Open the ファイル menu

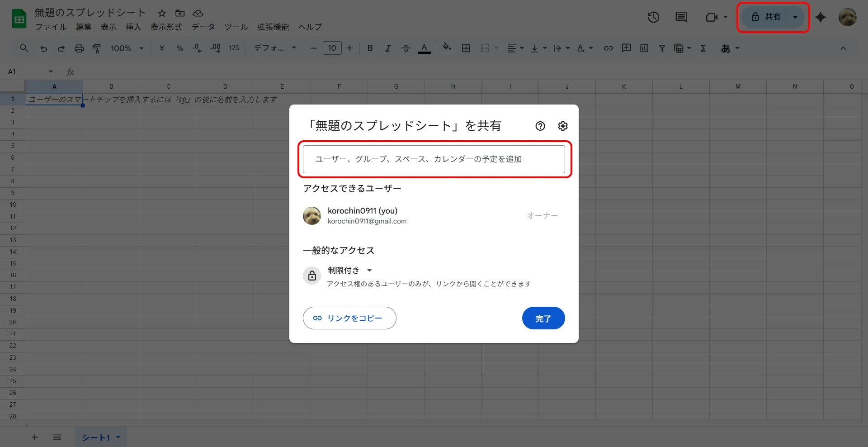click(x=51, y=27)
